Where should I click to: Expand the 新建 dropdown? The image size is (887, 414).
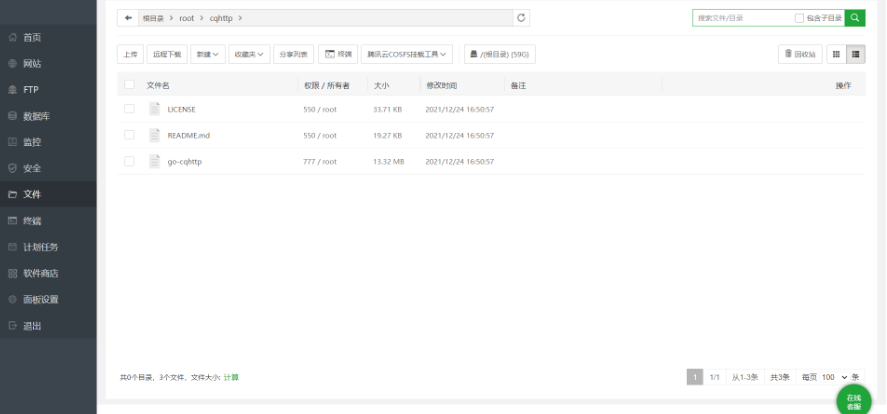click(208, 54)
